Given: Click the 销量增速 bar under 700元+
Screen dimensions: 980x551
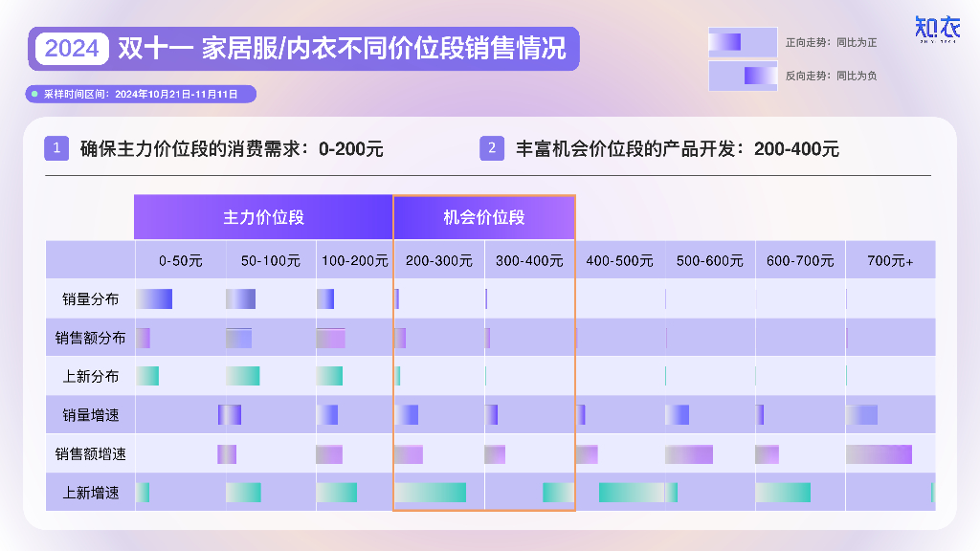Looking at the screenshot, I should [x=862, y=415].
